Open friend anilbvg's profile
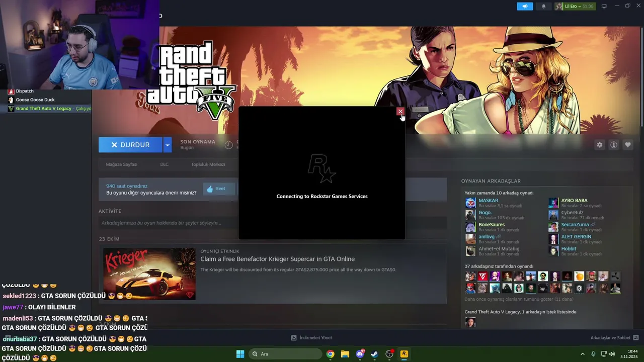The height and width of the screenshot is (362, 644). 487,237
